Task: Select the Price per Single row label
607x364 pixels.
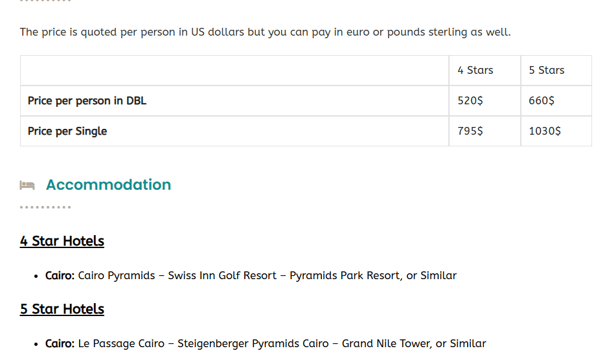Action: pos(67,131)
